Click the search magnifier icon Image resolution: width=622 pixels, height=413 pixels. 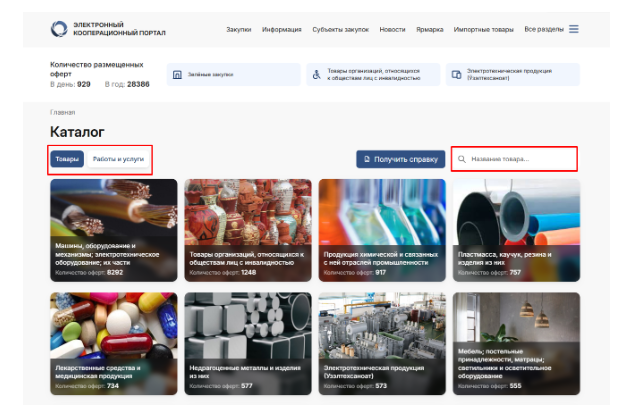pos(462,159)
